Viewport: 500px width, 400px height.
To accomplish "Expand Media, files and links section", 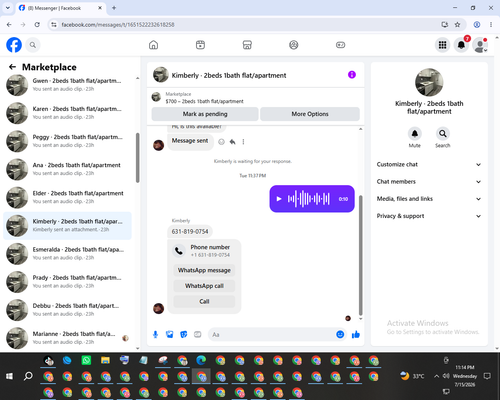I will click(x=429, y=199).
